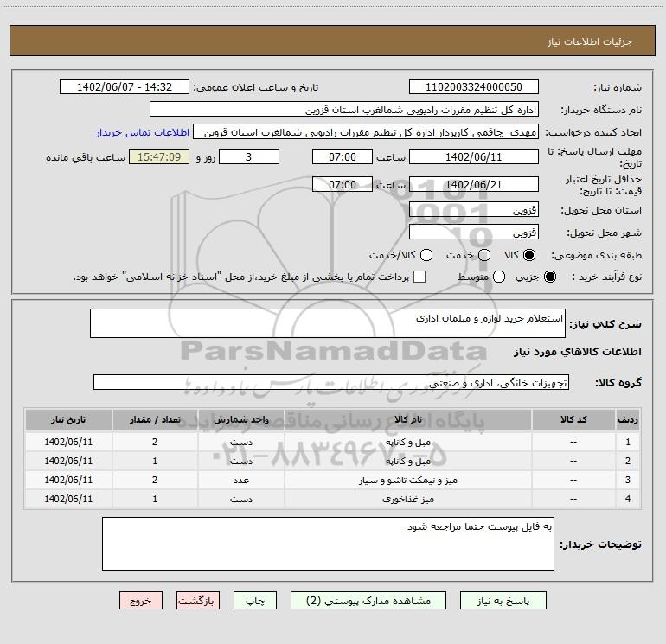
Task: Click مبل و کاناپه in row 2
Action: 407,461
